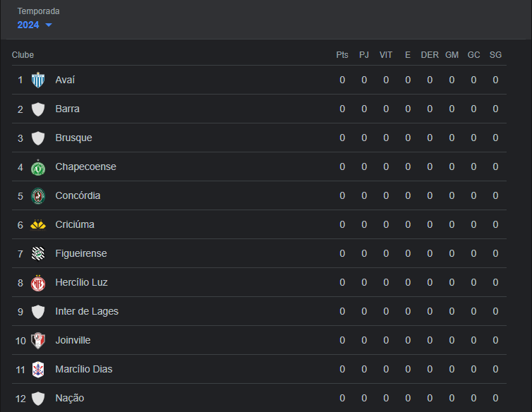Click the Inter de Lages shield icon
This screenshot has height=412, width=532.
(38, 312)
